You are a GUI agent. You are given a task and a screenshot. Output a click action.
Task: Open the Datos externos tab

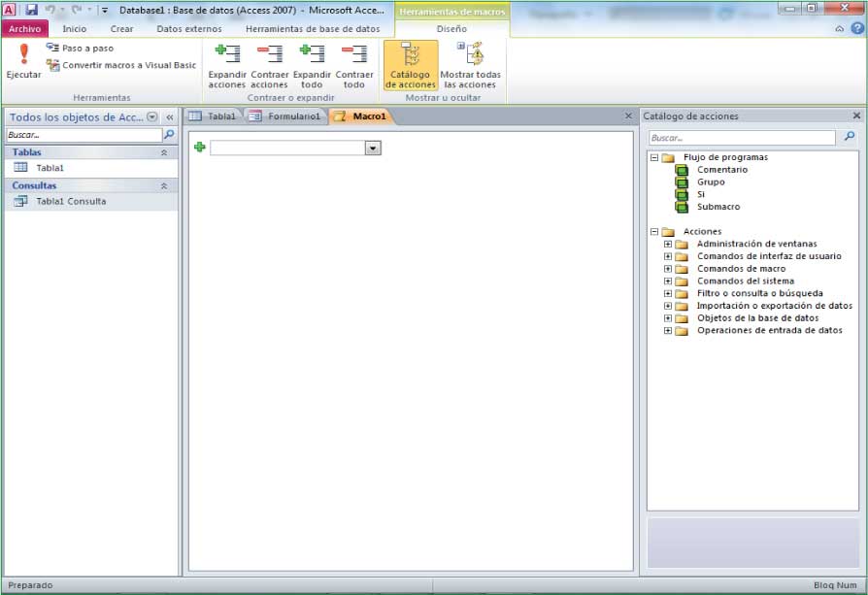[x=188, y=29]
